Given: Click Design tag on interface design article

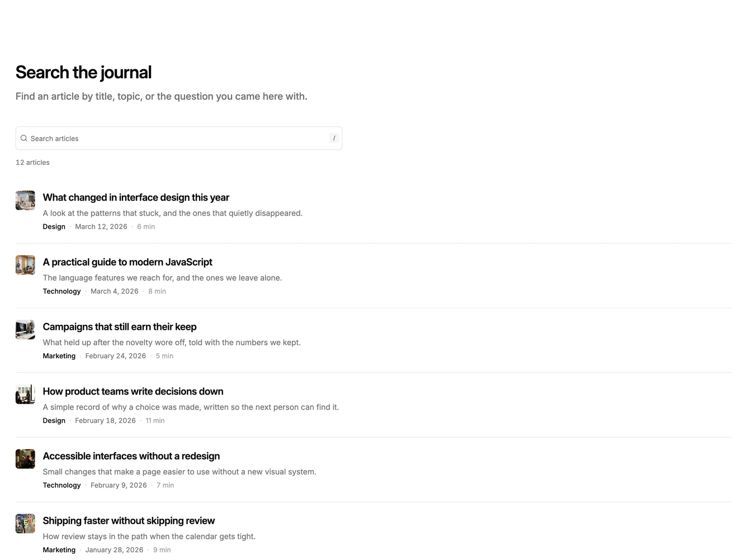Looking at the screenshot, I should tap(54, 226).
